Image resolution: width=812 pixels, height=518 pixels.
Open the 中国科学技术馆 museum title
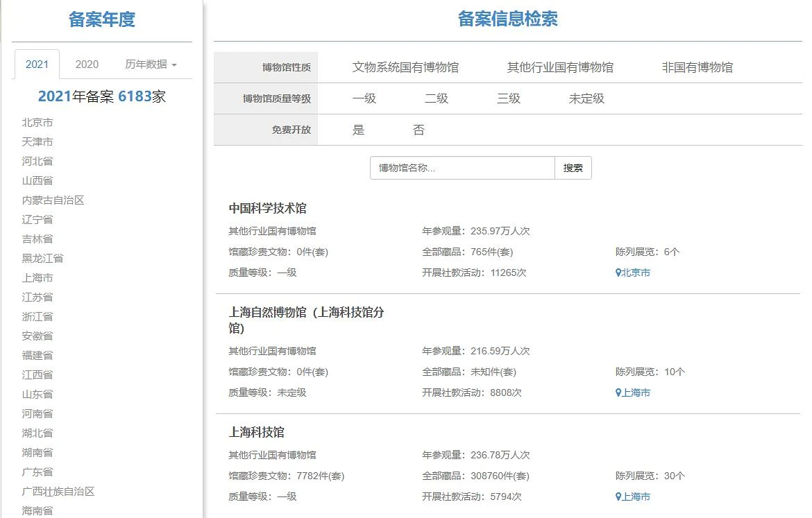(x=268, y=209)
